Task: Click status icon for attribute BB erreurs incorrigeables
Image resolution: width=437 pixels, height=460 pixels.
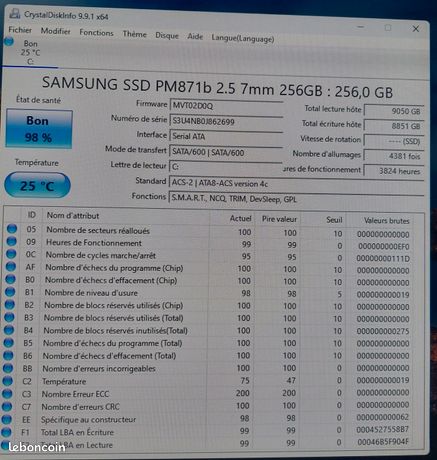Action: pyautogui.click(x=8, y=368)
